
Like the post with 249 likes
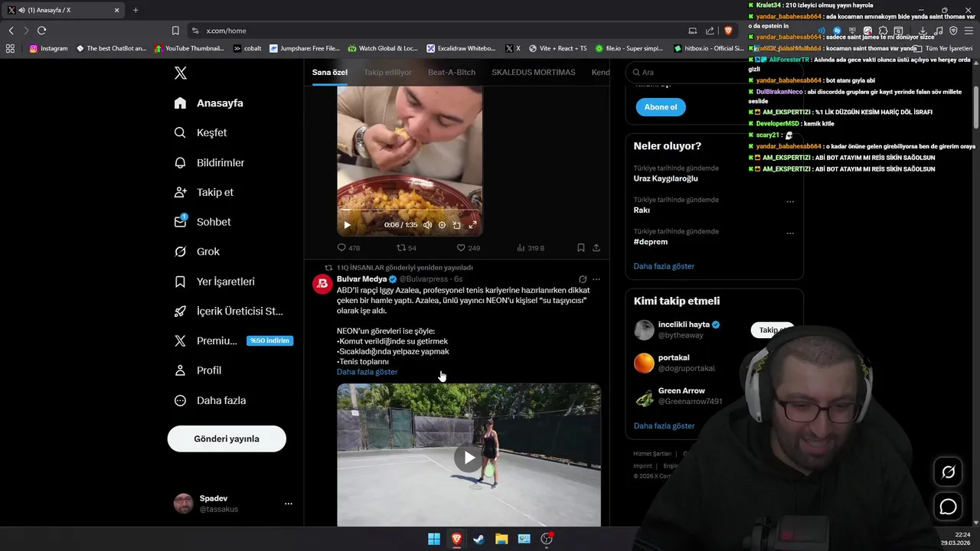pos(468,248)
